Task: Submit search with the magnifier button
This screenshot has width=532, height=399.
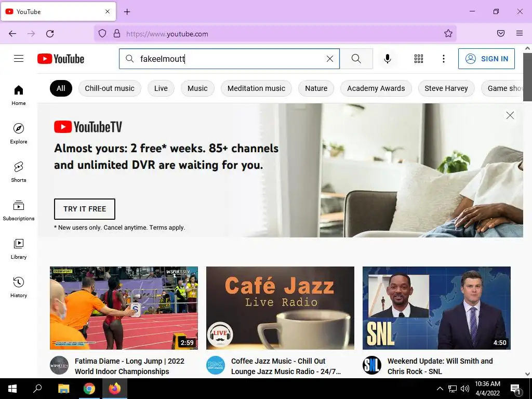Action: [x=356, y=59]
